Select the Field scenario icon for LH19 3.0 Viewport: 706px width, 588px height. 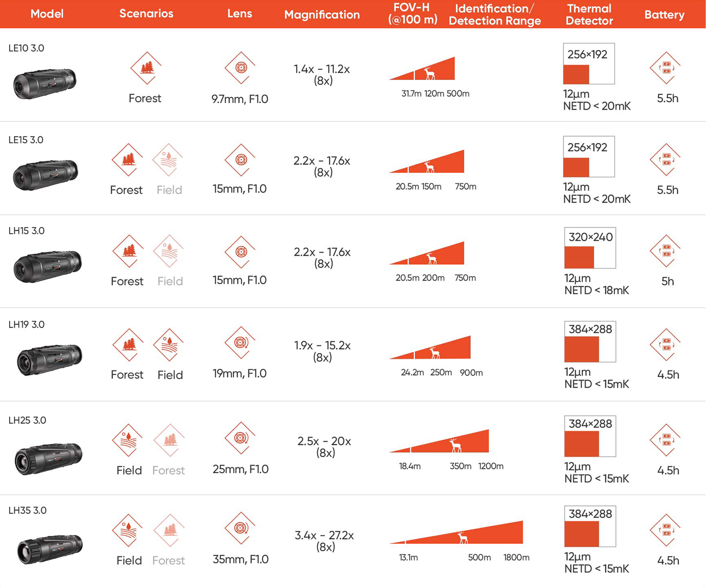169,345
